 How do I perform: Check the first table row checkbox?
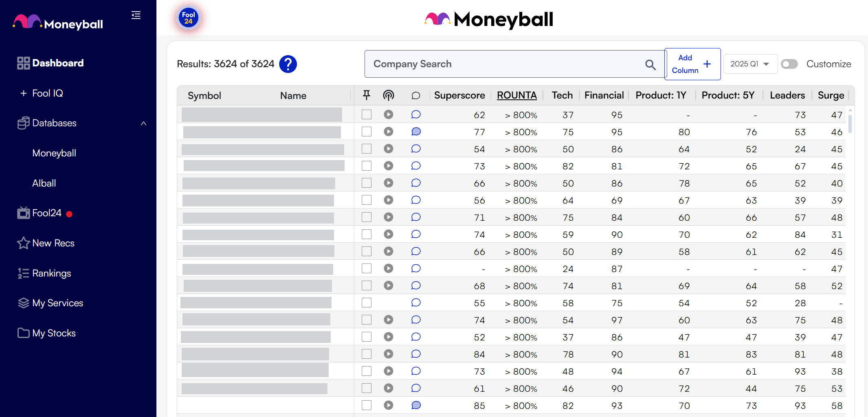(x=367, y=114)
